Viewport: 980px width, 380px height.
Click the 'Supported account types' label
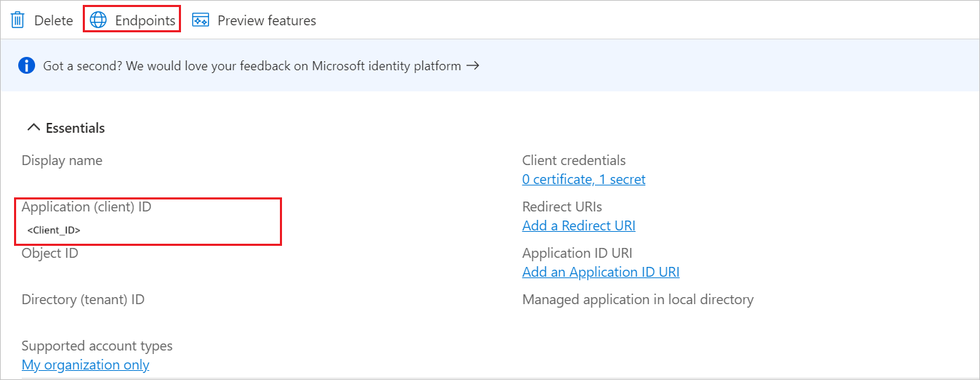pos(97,346)
